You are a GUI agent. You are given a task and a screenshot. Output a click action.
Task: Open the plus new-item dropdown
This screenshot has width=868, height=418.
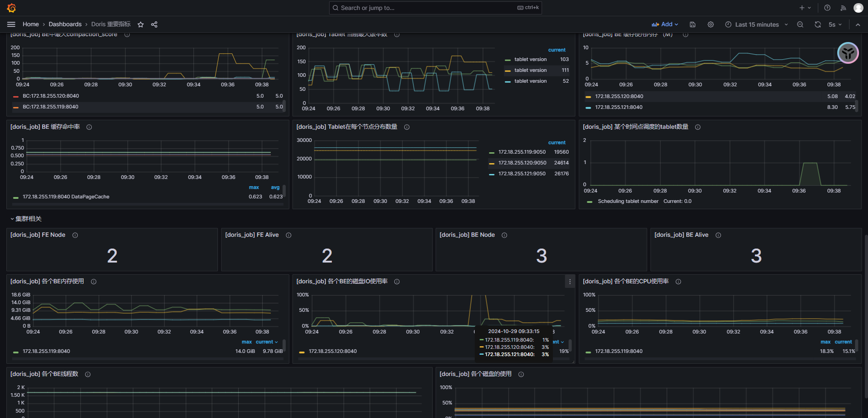tap(805, 8)
